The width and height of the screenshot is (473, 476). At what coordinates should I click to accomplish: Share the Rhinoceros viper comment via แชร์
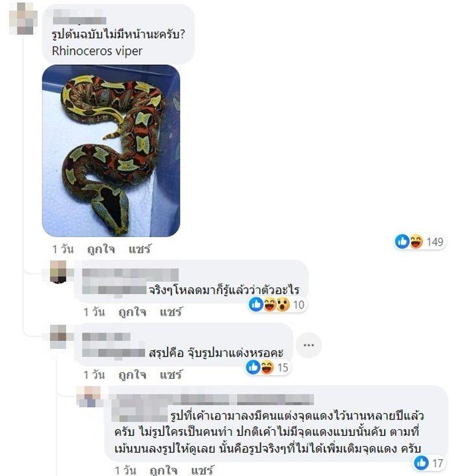pyautogui.click(x=140, y=249)
